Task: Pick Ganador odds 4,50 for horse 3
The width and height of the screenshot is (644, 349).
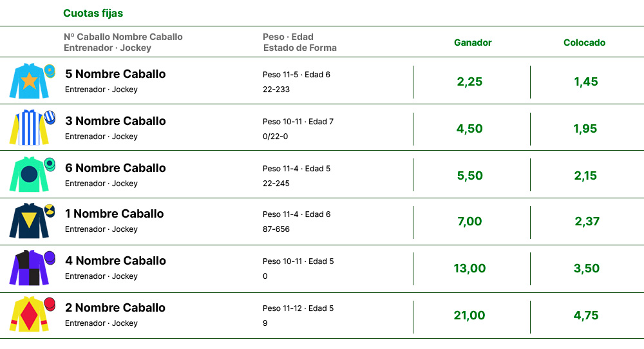Action: [469, 129]
